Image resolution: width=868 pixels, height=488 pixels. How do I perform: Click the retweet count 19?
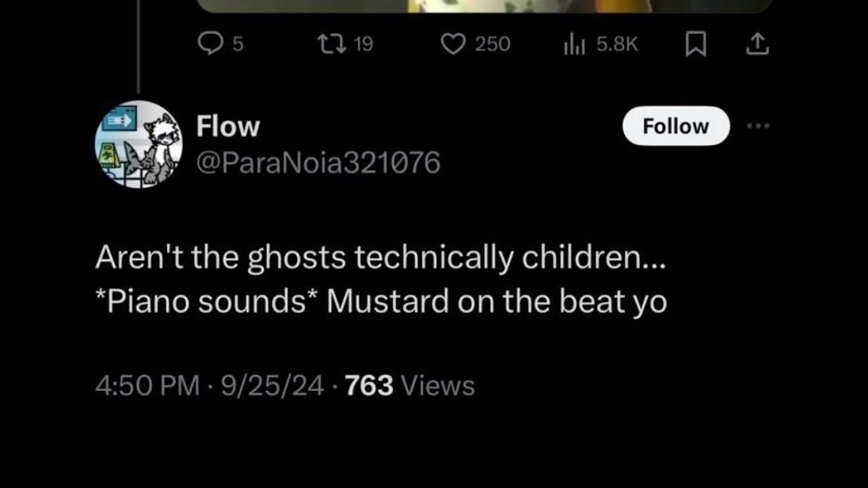click(x=363, y=45)
